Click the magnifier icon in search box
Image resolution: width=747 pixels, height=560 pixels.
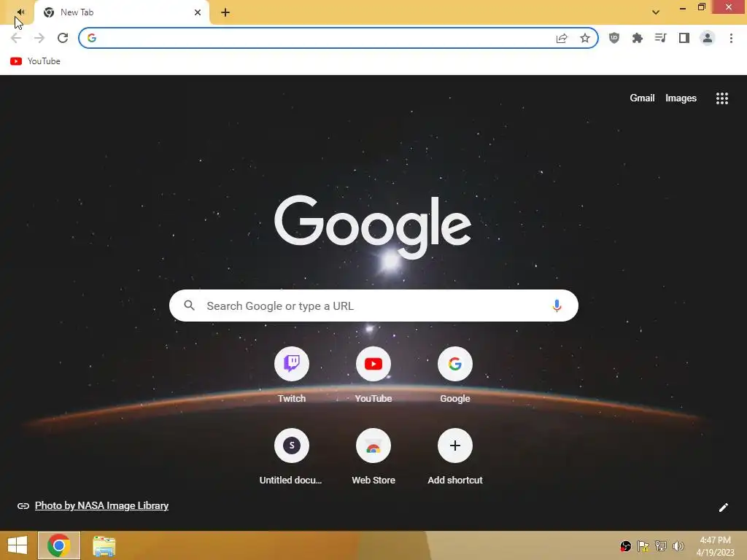[189, 306]
